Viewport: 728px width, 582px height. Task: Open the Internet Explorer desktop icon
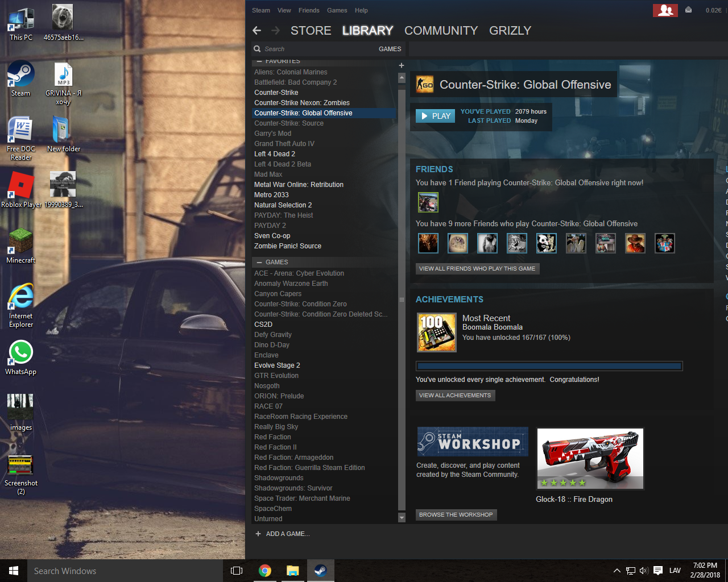tap(20, 305)
